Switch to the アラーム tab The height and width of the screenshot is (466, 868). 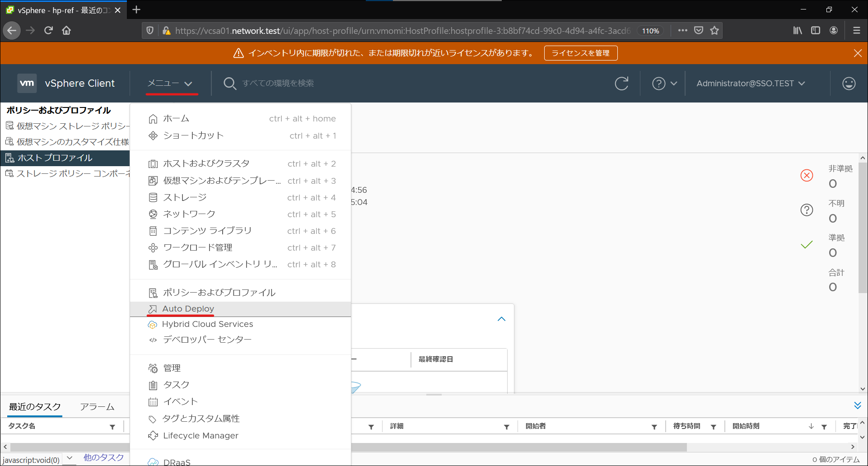tap(97, 406)
